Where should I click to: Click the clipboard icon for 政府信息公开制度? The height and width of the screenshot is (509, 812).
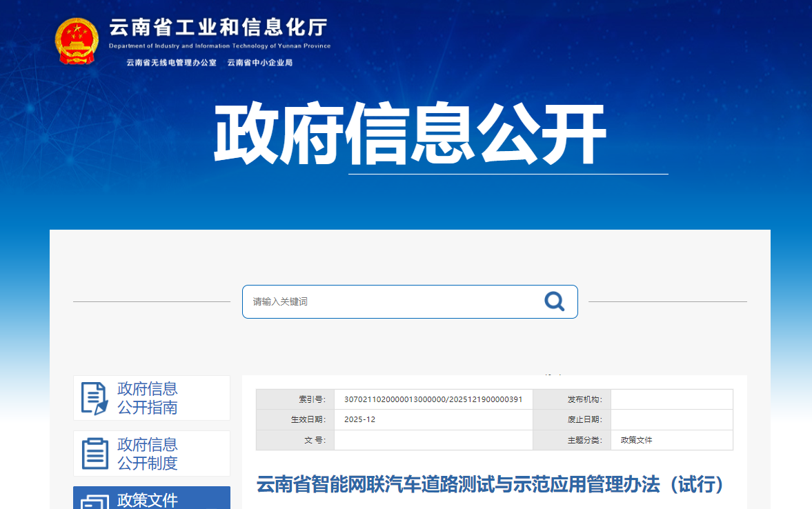(95, 453)
